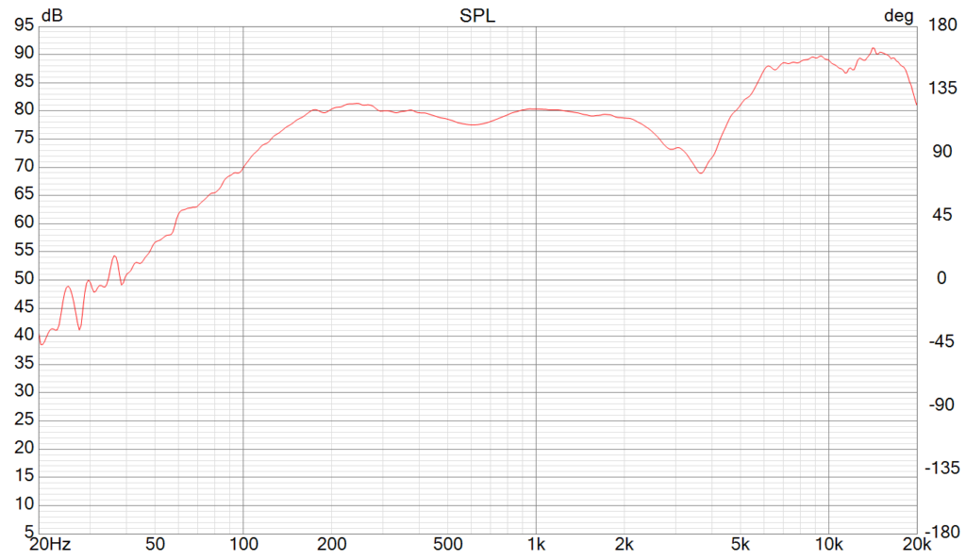Screen dimensions: 966x560
Task: Click the 180 degree axis value
Action: click(x=942, y=25)
